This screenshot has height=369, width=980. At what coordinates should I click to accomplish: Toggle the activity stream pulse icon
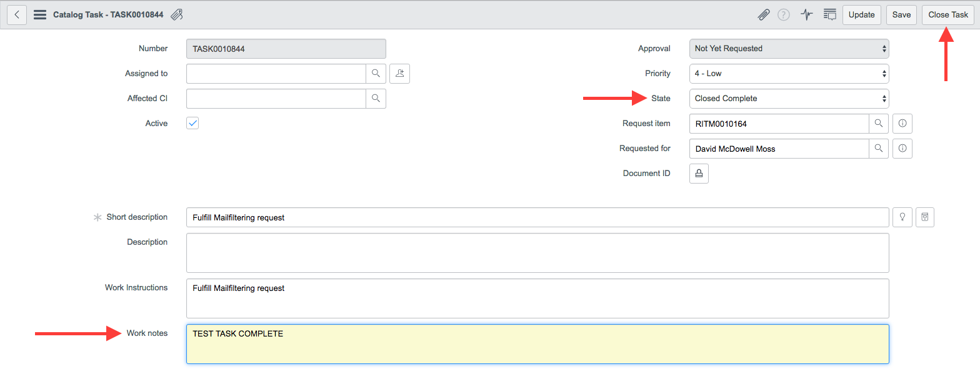(807, 14)
